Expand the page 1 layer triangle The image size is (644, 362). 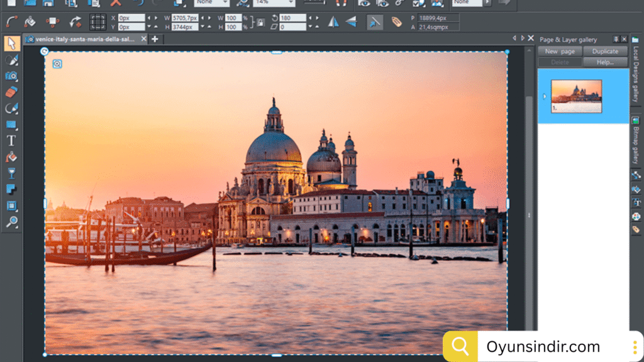click(545, 96)
